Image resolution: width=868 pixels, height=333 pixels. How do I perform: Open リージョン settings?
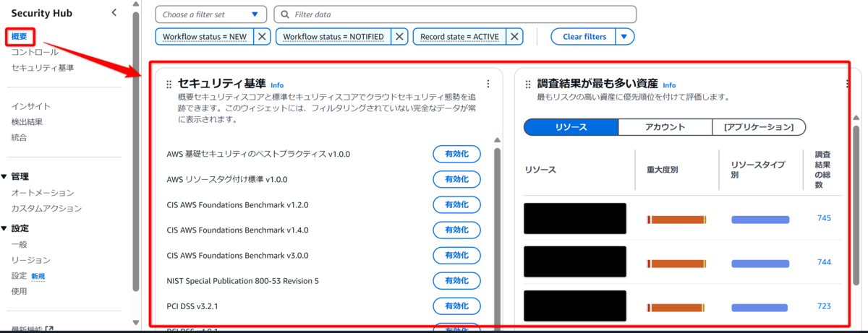[x=30, y=260]
